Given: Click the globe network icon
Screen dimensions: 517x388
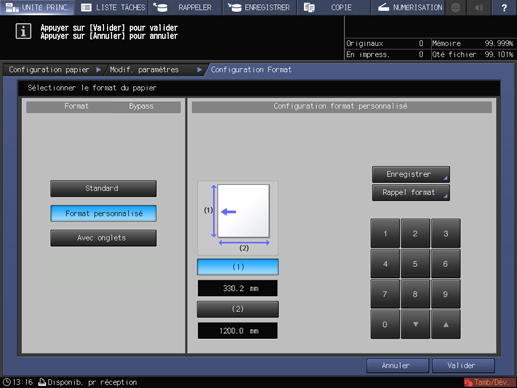Looking at the screenshot, I should [x=456, y=7].
